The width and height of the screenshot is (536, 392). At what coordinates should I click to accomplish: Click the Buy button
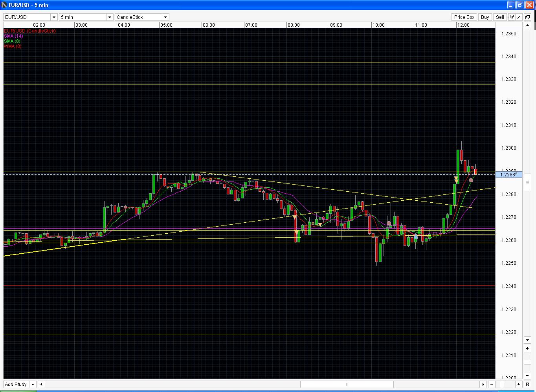point(485,17)
